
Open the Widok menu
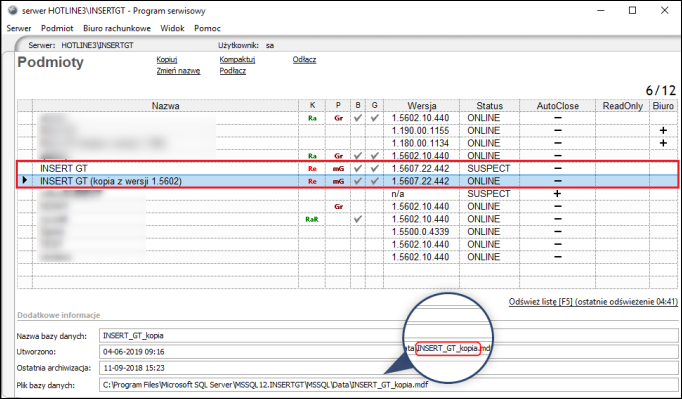coord(172,28)
